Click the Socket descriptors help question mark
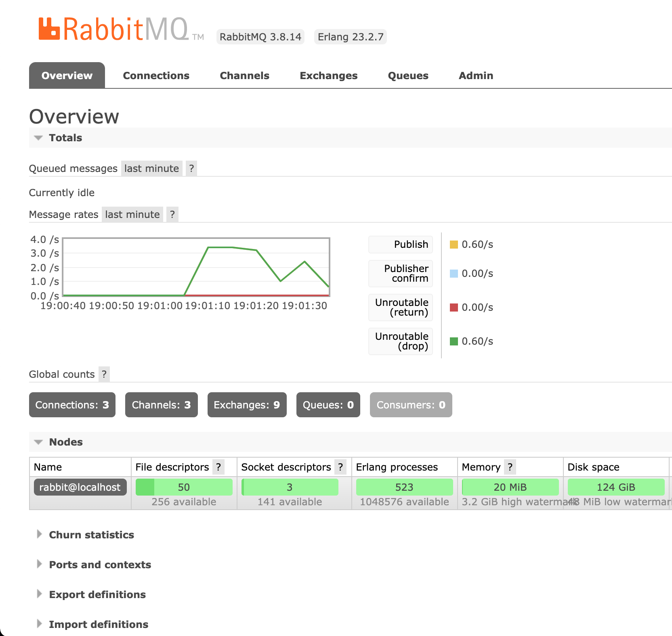The width and height of the screenshot is (672, 636). pyautogui.click(x=340, y=467)
